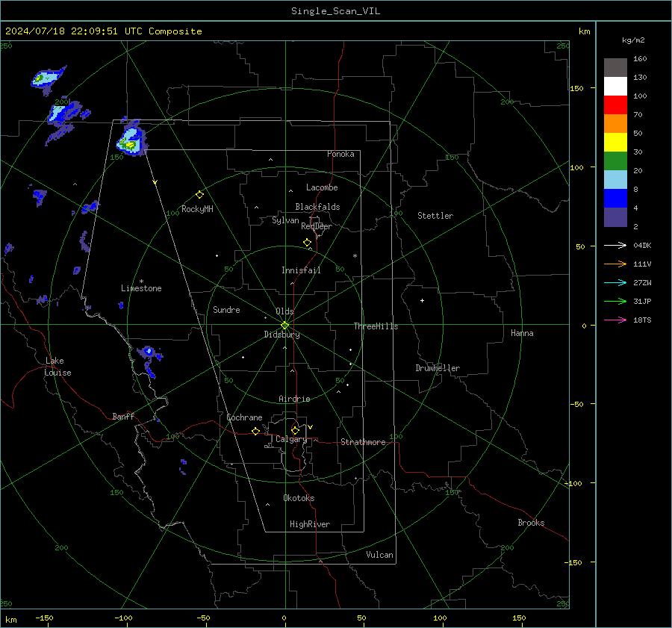Click the yellow diamond marker near RedDeer

pyautogui.click(x=308, y=243)
